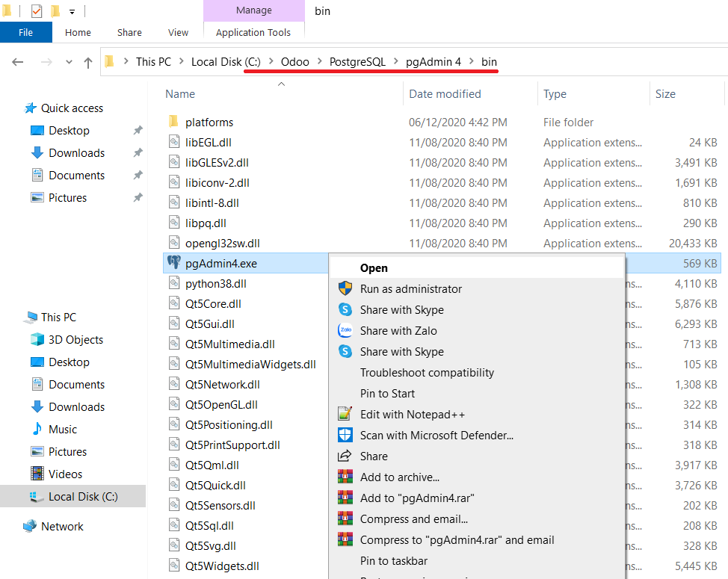Open the Application Tools tab

point(253,32)
